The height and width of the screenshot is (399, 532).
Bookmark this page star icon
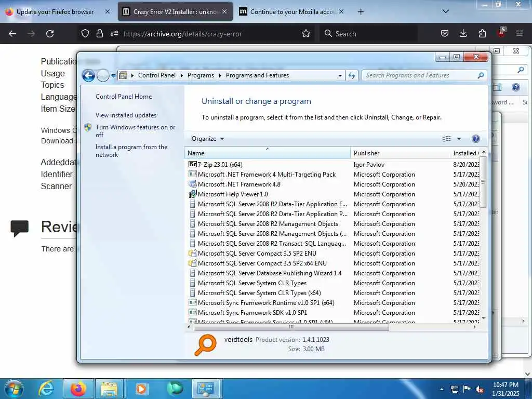coord(306,33)
